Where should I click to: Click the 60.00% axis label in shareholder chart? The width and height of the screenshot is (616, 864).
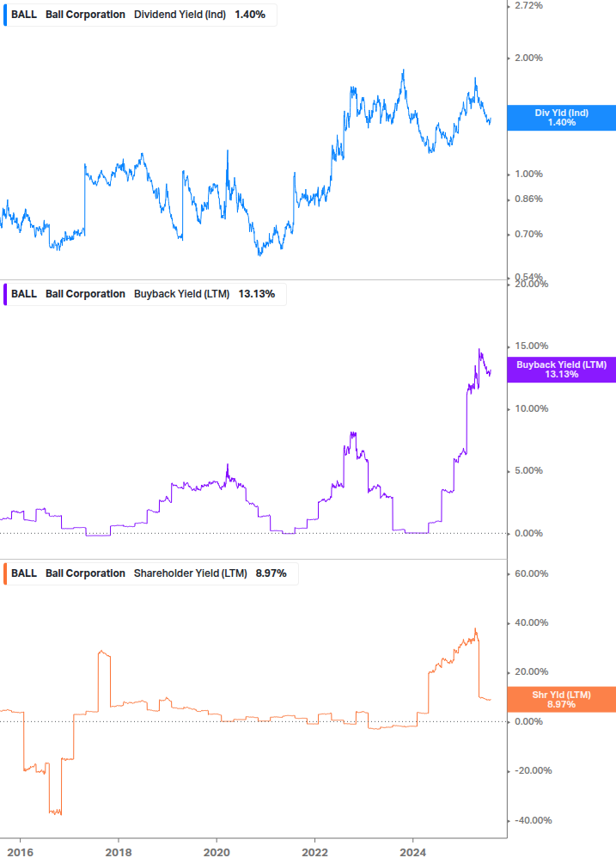(x=531, y=573)
